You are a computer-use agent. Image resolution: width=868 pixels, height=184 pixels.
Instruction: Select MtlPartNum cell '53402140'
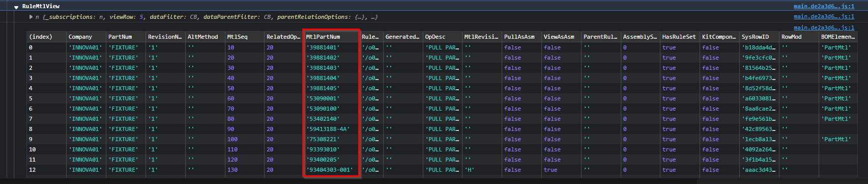(x=332, y=119)
